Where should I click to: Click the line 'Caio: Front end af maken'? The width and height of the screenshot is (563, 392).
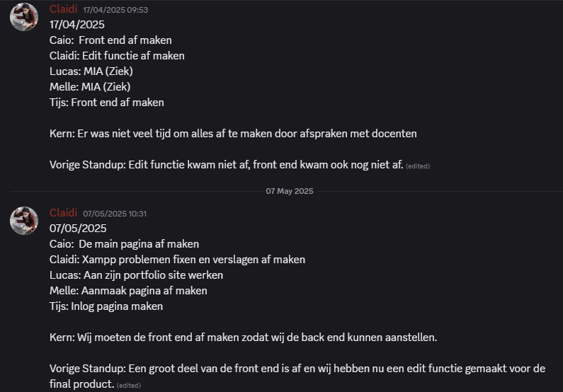click(x=110, y=40)
